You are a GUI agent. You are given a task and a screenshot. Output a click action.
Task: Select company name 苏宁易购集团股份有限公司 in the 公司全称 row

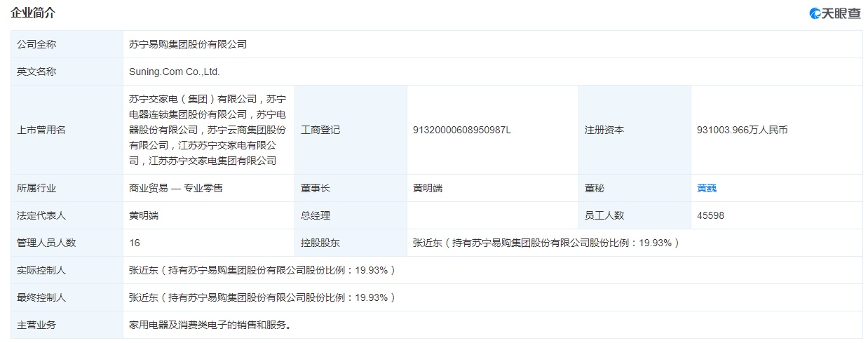[x=188, y=44]
